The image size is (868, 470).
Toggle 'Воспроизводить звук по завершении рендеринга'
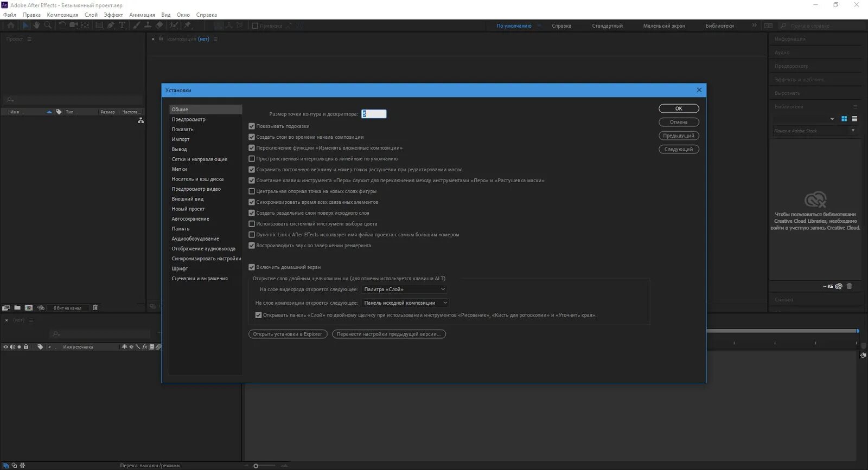(x=252, y=246)
